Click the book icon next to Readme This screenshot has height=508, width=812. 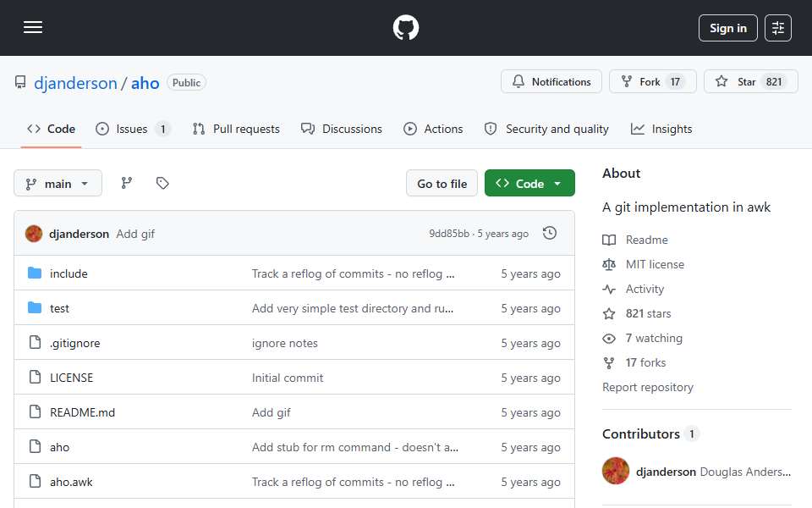pos(609,240)
